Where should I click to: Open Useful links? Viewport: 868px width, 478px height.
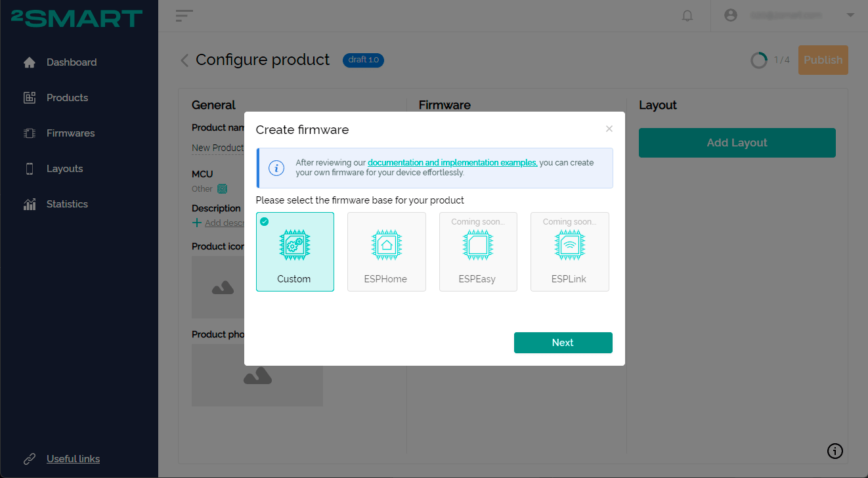click(x=73, y=459)
